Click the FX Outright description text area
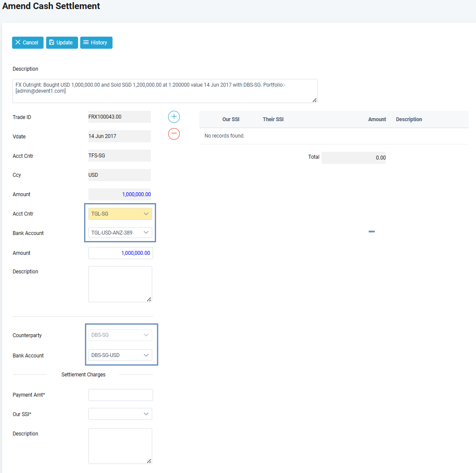The height and width of the screenshot is (473, 476). point(165,91)
